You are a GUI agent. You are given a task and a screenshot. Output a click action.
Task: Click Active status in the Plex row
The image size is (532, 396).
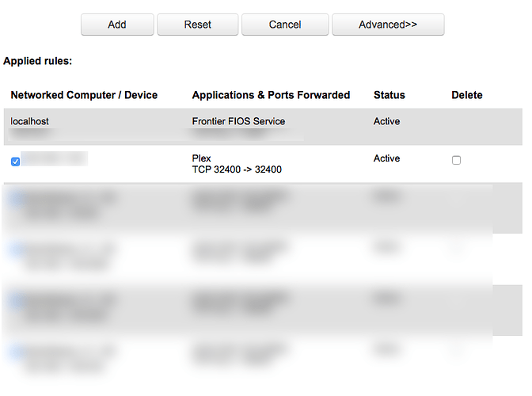[x=386, y=158]
